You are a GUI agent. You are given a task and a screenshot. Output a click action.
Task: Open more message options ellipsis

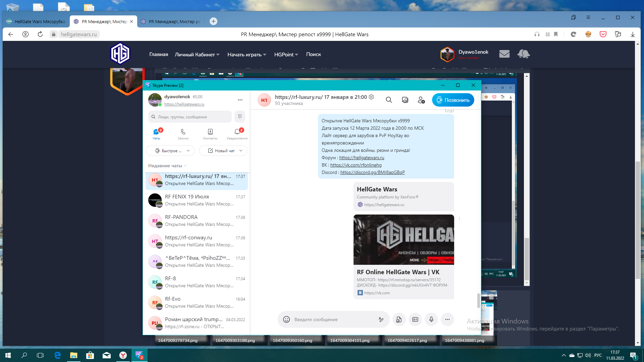(x=447, y=319)
